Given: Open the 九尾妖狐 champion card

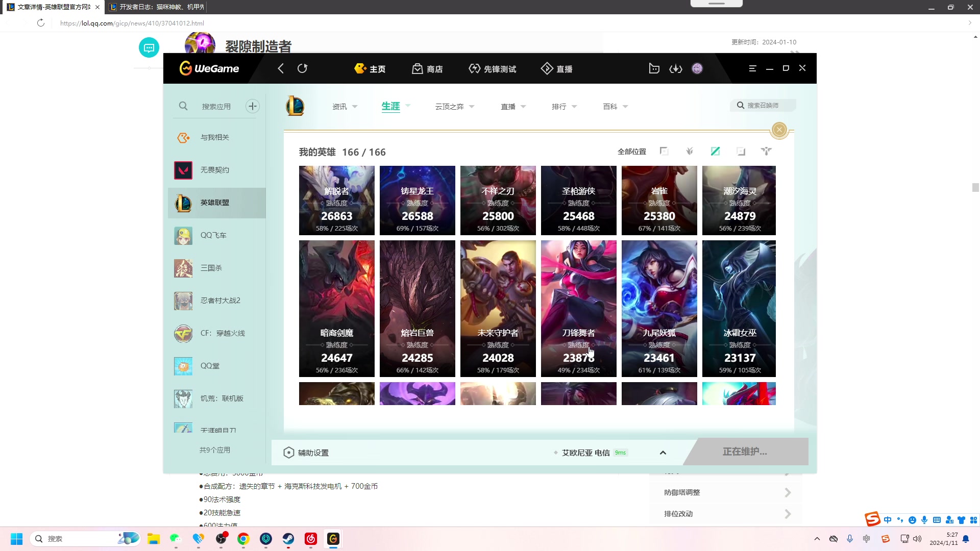Looking at the screenshot, I should [659, 309].
